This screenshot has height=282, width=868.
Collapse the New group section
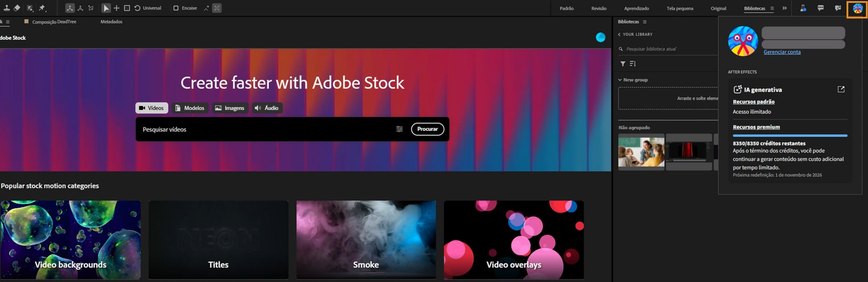(x=620, y=80)
